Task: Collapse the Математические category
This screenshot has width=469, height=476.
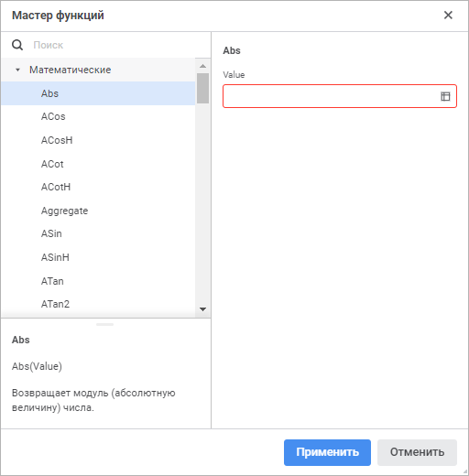Action: click(18, 70)
